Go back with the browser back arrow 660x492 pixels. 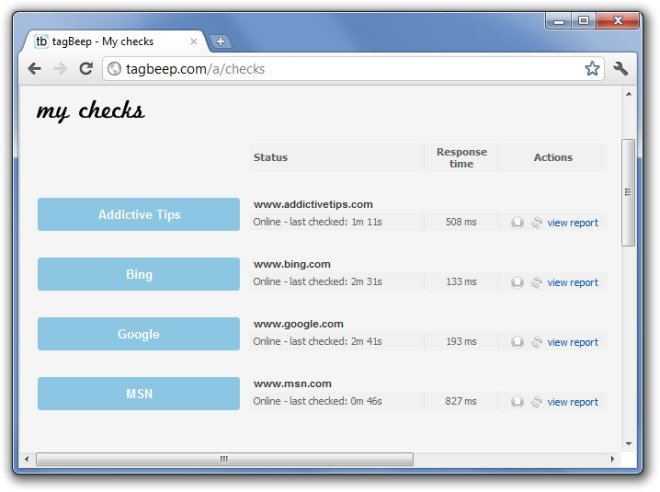tap(35, 69)
